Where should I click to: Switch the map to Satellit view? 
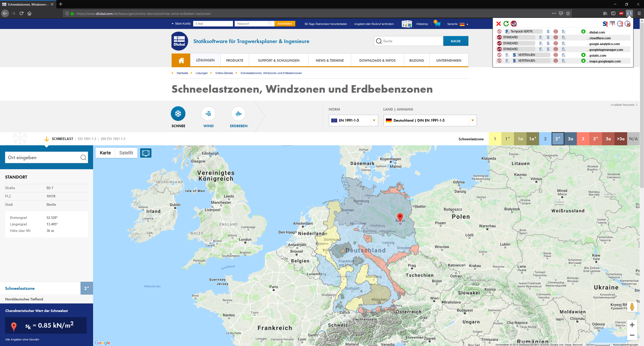126,153
